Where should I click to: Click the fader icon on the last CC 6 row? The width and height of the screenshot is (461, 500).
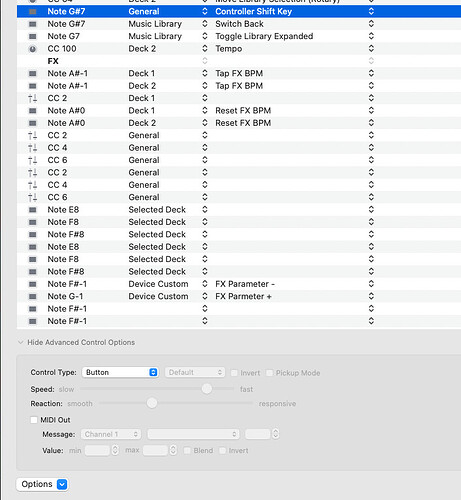33,197
